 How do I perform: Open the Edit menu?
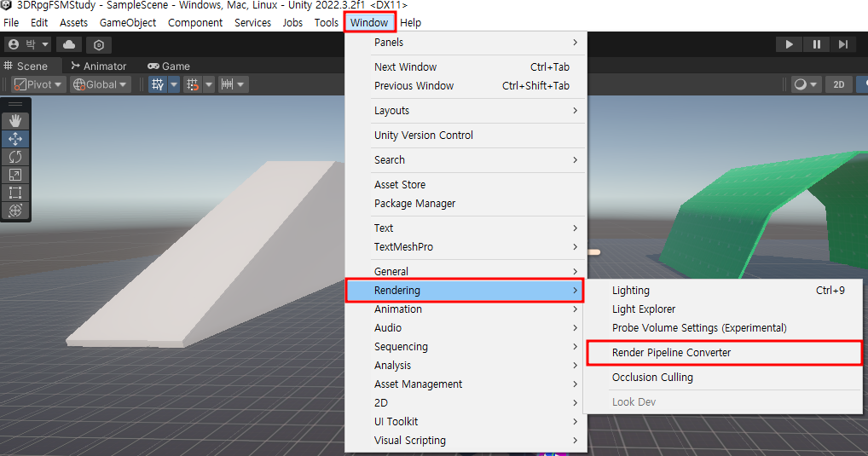click(38, 23)
